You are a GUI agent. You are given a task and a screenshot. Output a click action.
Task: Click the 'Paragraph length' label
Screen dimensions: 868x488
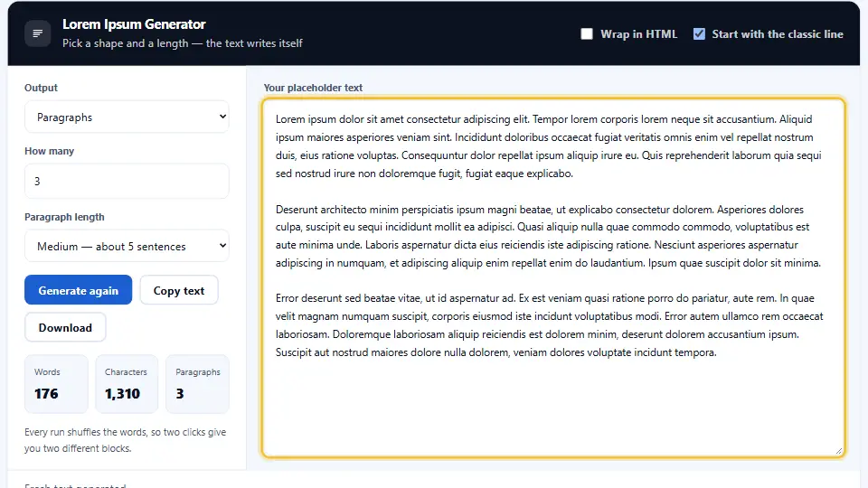[64, 217]
